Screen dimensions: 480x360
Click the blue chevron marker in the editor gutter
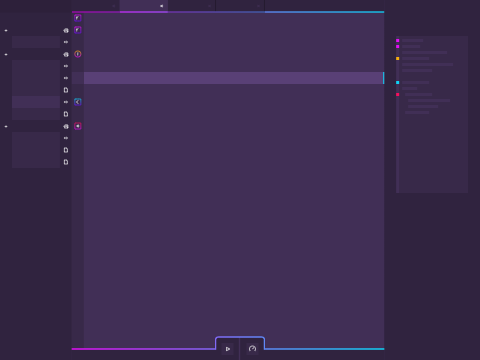78,102
